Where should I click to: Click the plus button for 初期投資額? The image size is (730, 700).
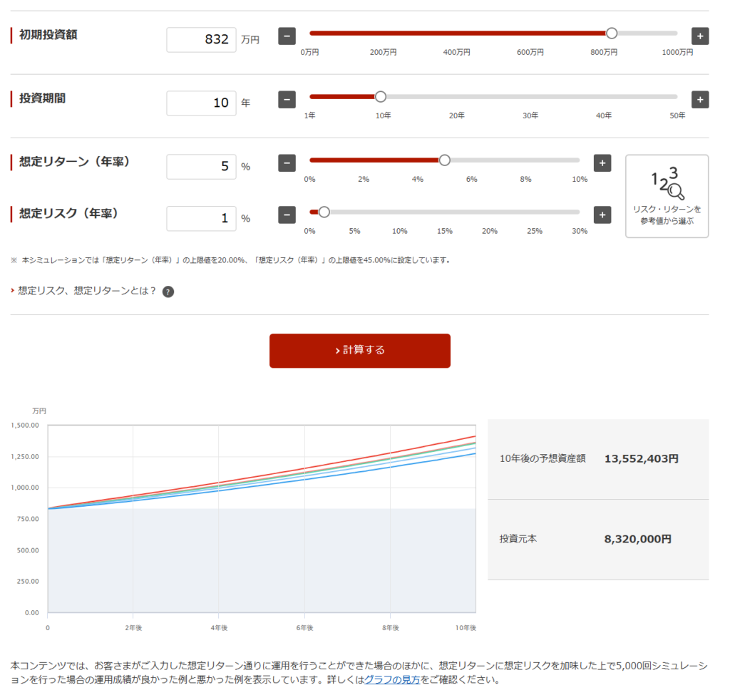[700, 36]
